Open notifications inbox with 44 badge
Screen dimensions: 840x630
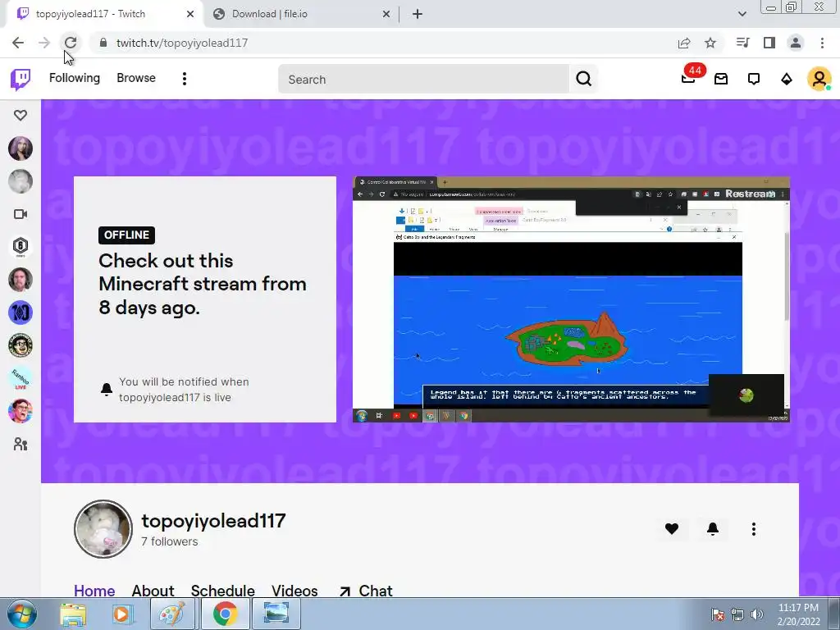[688, 80]
